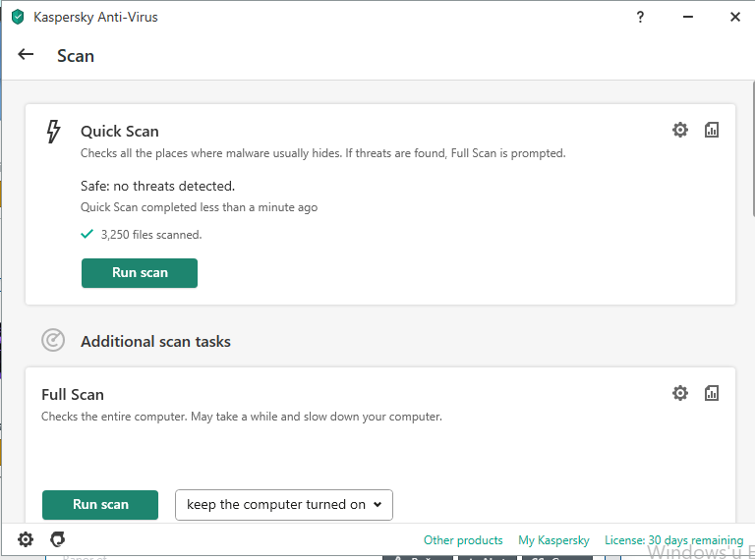Image resolution: width=755 pixels, height=560 pixels.
Task: Click the help question mark icon
Action: pyautogui.click(x=641, y=17)
